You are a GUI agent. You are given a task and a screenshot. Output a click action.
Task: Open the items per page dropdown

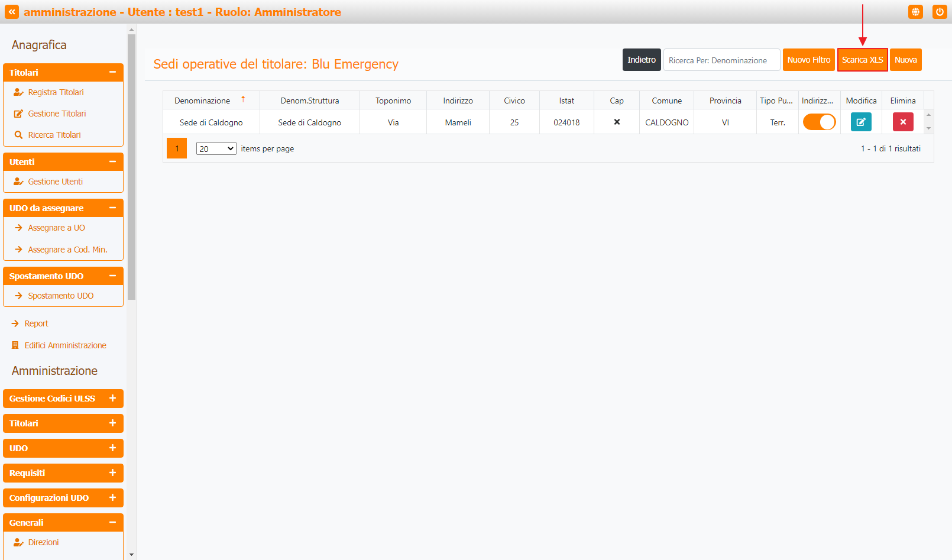coord(216,148)
